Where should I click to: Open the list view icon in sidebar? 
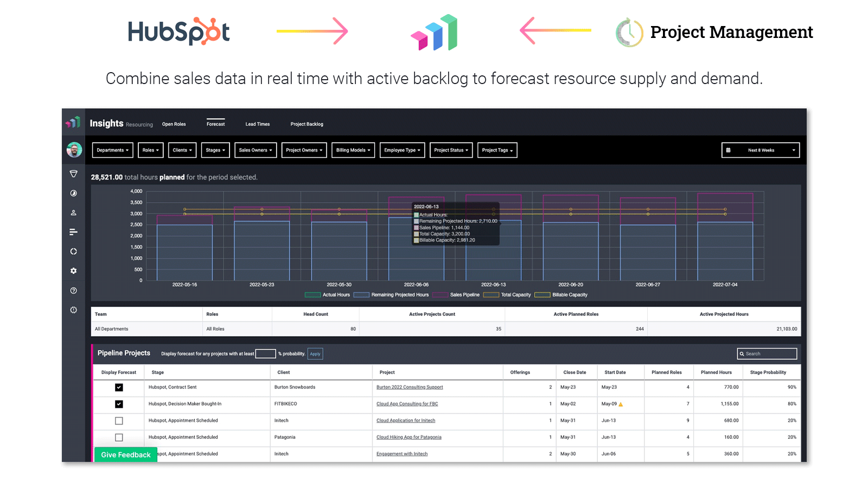point(74,232)
